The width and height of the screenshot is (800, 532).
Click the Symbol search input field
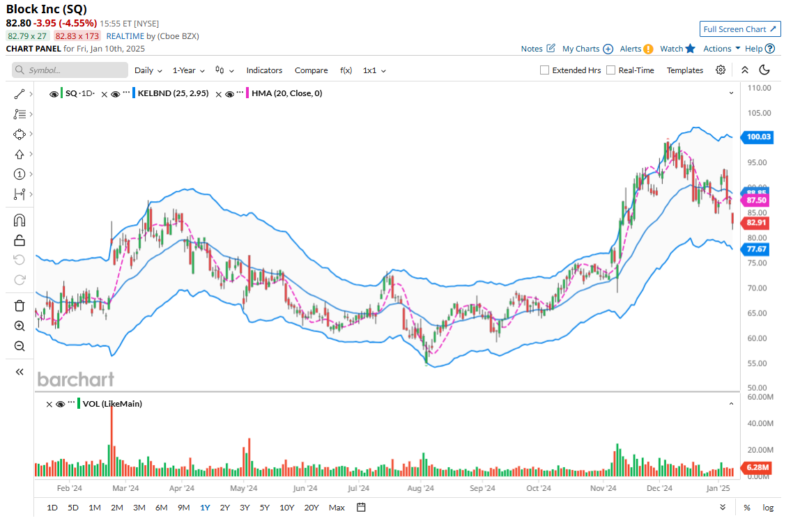[70, 70]
